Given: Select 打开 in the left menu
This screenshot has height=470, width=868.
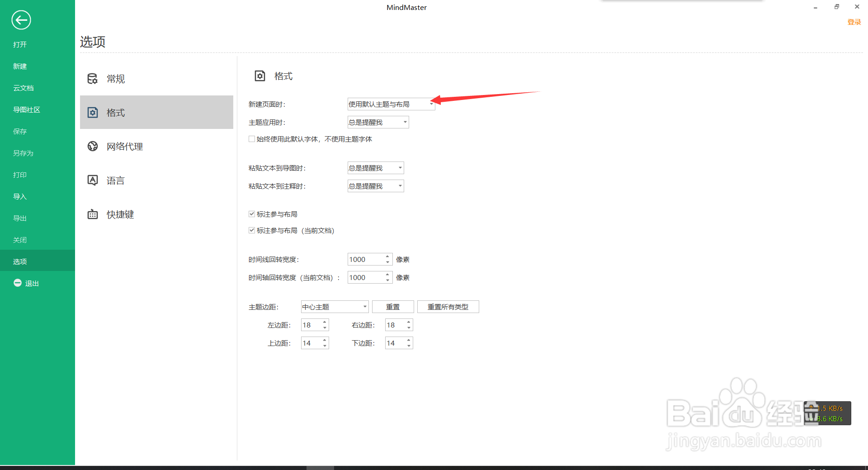Looking at the screenshot, I should [x=20, y=44].
